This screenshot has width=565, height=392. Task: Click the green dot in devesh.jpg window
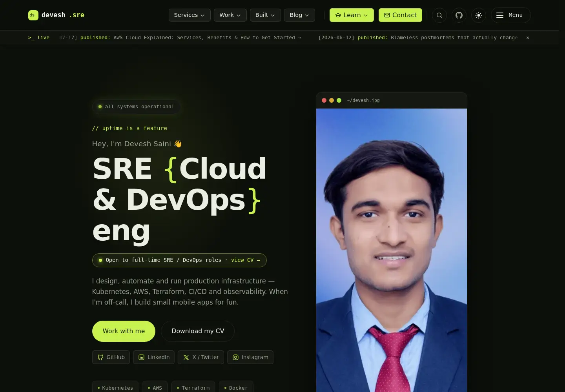click(339, 100)
